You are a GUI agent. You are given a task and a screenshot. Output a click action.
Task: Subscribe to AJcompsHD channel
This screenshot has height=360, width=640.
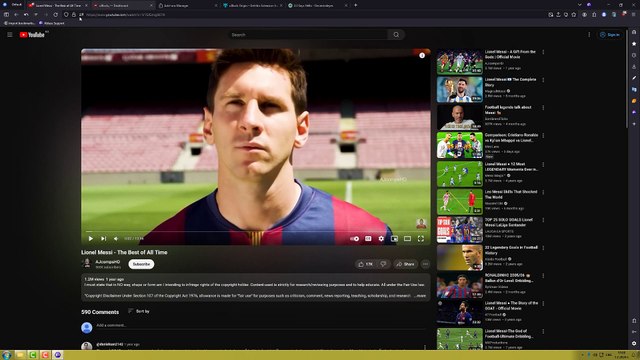click(141, 264)
